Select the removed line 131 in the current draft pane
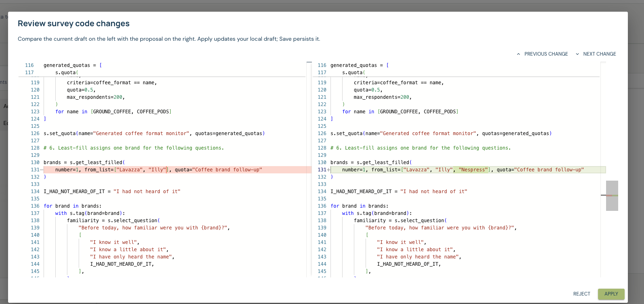The image size is (644, 304). [178, 170]
